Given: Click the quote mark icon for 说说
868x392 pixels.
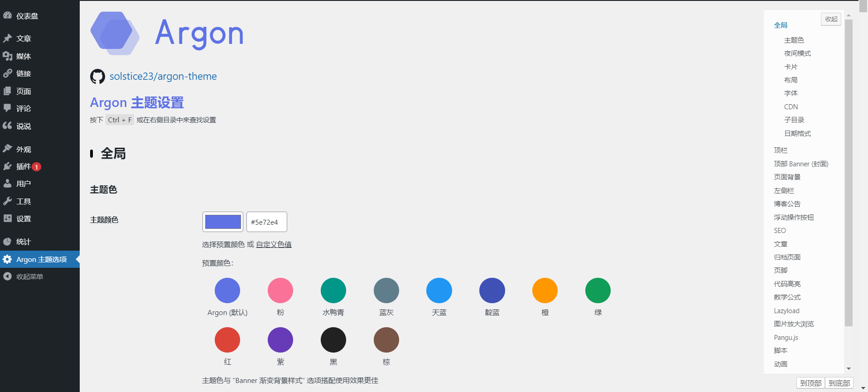Looking at the screenshot, I should coord(7,126).
